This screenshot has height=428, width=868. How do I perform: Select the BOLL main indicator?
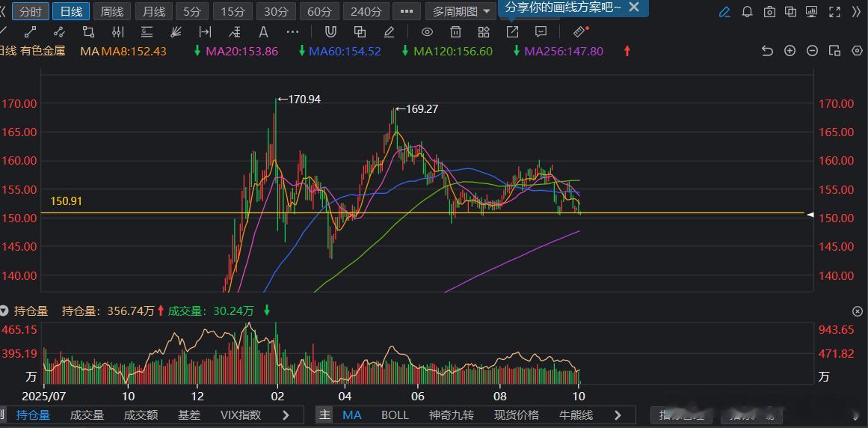pyautogui.click(x=395, y=415)
